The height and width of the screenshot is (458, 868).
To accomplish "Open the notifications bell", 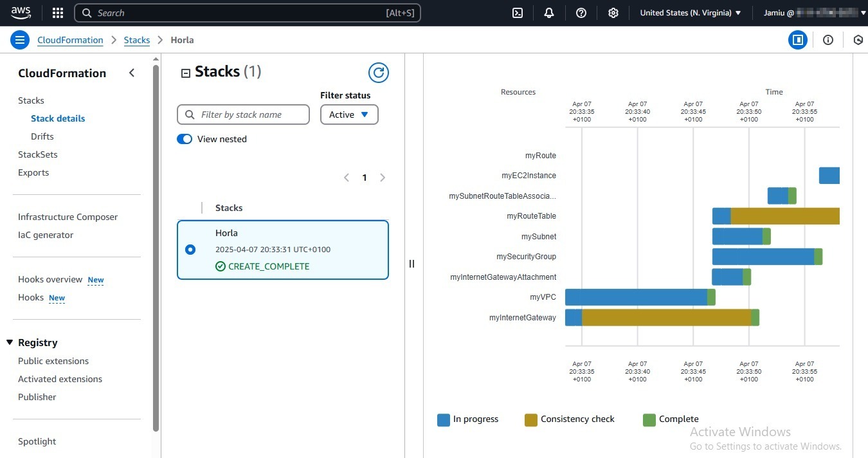I will click(x=549, y=13).
